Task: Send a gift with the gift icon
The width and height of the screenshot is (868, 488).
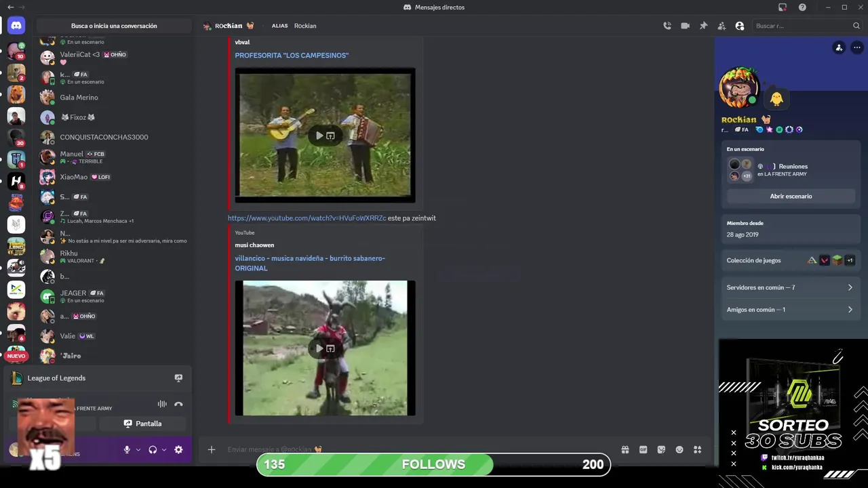Action: click(625, 449)
